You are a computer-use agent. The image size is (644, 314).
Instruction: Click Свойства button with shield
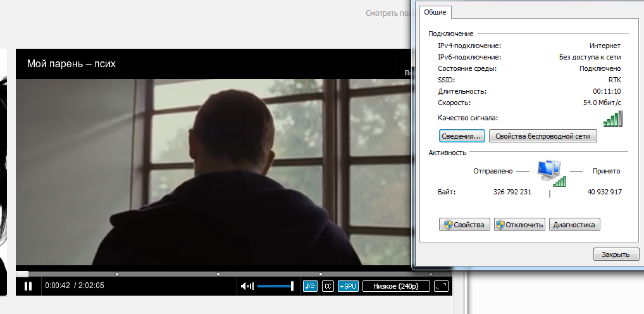pos(464,225)
